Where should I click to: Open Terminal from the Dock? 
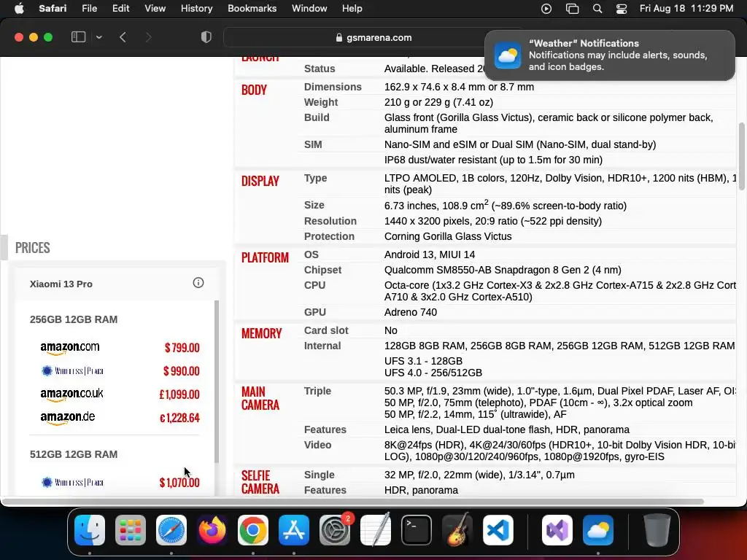(417, 530)
